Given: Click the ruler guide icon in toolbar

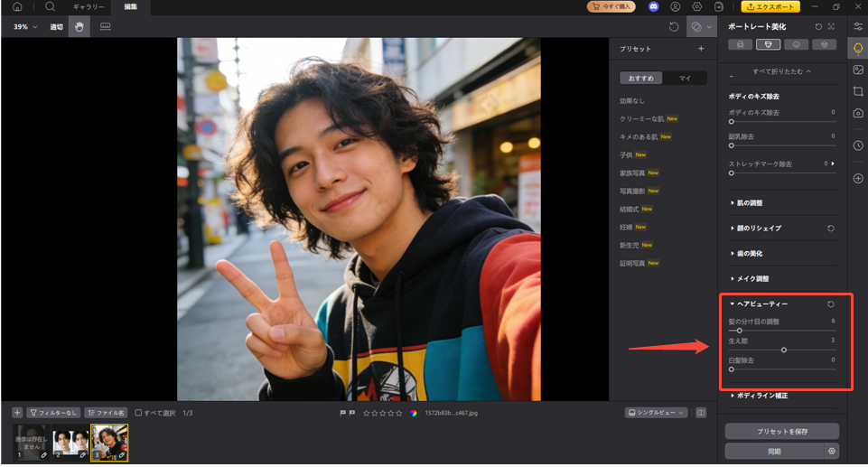Looking at the screenshot, I should (105, 26).
